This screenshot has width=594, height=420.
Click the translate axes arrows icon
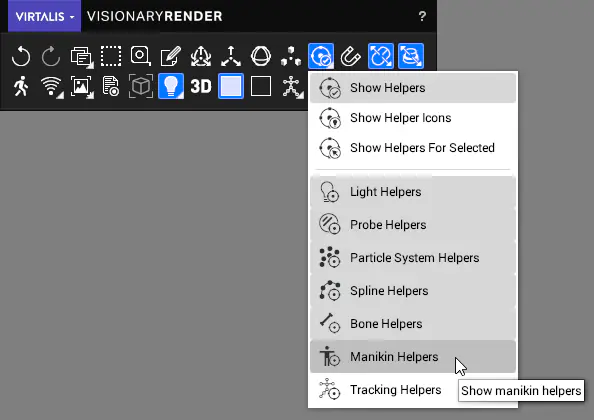(231, 56)
